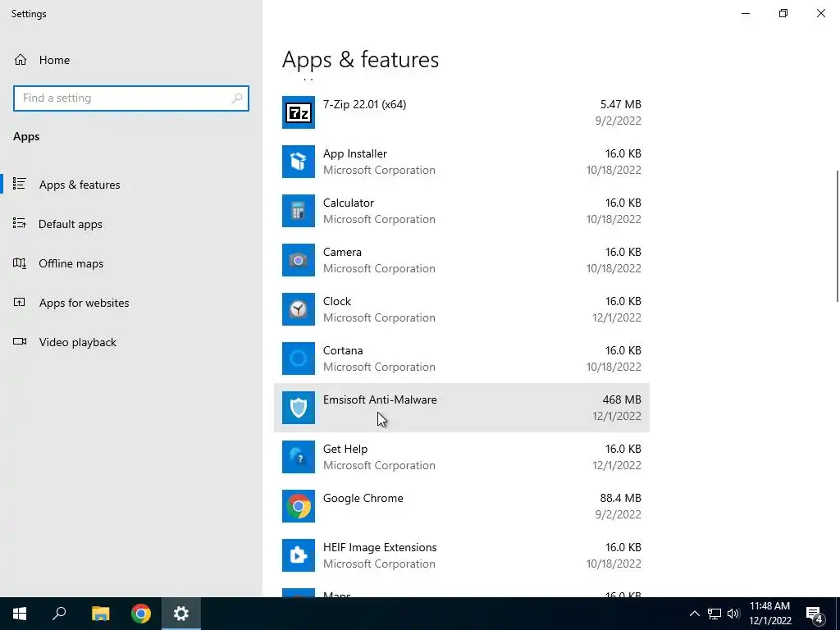Click the volume speaker tray icon
The width and height of the screenshot is (840, 630).
point(733,614)
